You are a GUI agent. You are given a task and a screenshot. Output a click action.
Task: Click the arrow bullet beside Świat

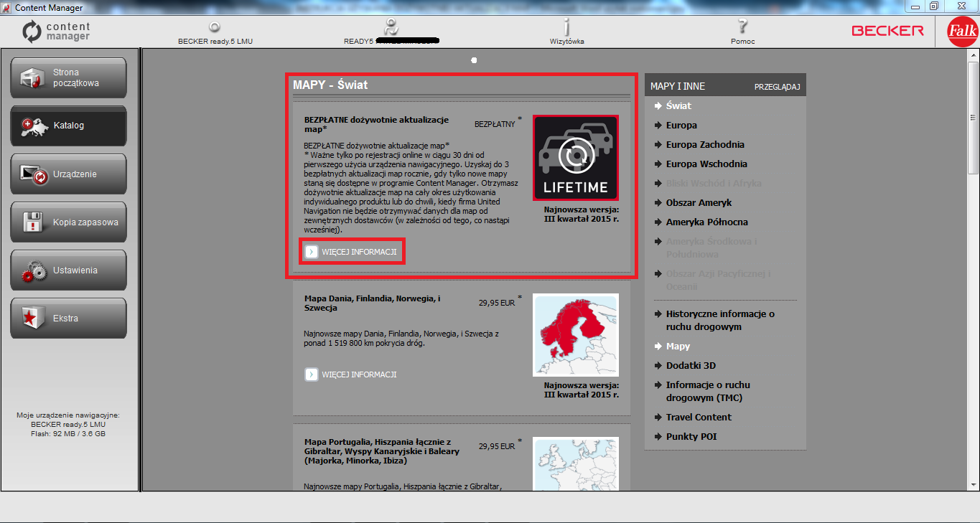tap(658, 105)
